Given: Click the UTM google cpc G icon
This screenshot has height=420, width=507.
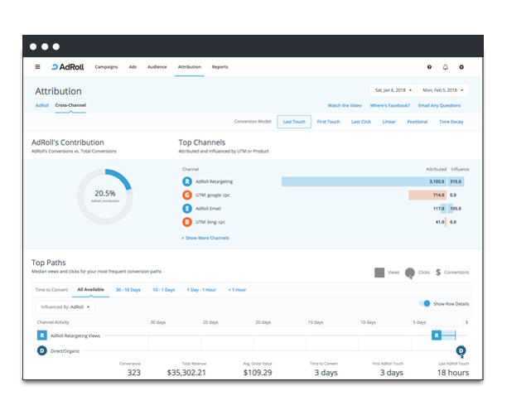Looking at the screenshot, I should (x=187, y=195).
